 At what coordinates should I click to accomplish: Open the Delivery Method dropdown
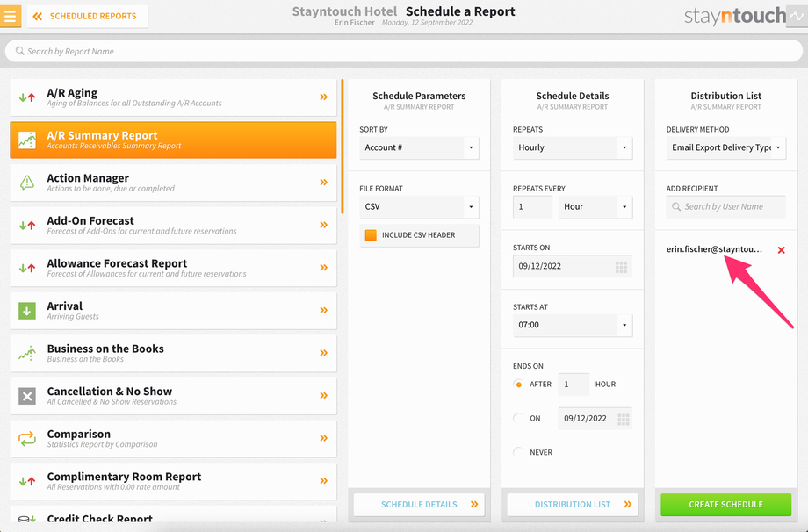725,147
